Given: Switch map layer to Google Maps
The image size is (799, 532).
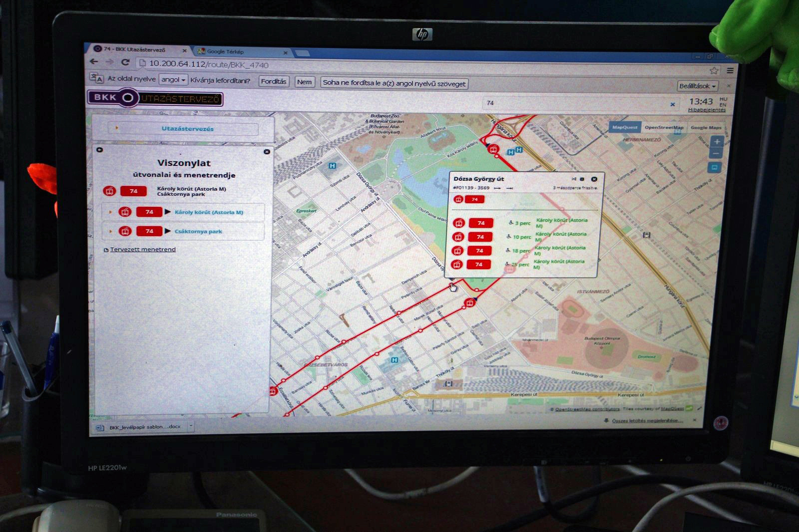Looking at the screenshot, I should (706, 128).
